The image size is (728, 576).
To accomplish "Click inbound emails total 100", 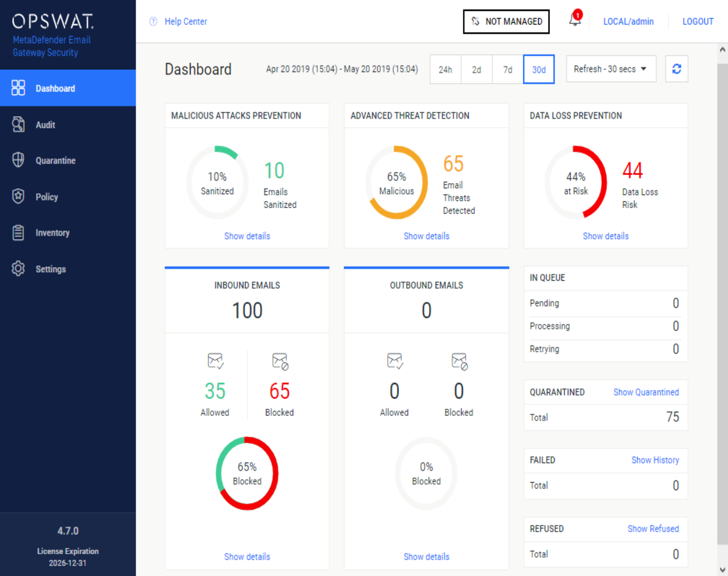I will pyautogui.click(x=247, y=311).
